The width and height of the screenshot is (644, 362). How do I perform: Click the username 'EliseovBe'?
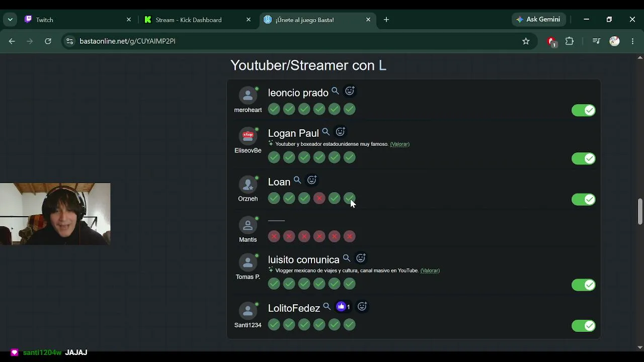tap(248, 151)
